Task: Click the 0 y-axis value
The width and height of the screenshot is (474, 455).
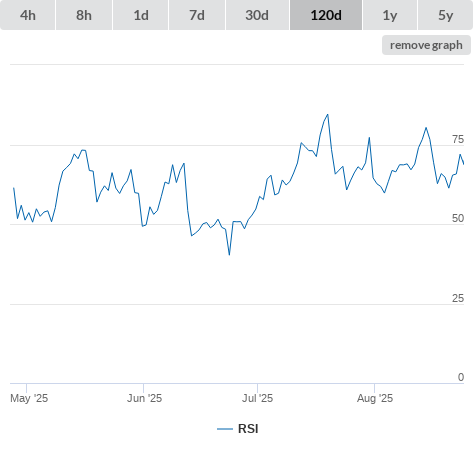Action: coord(461,377)
